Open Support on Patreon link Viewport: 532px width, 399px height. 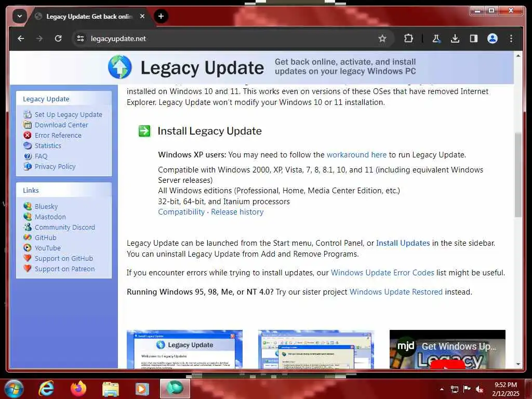point(65,269)
